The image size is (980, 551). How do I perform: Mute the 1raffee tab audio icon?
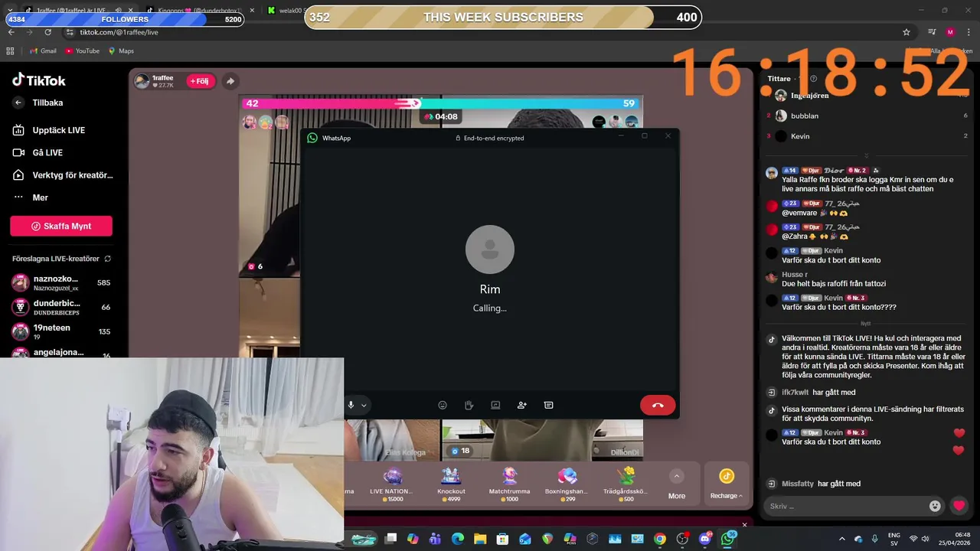[x=118, y=11]
